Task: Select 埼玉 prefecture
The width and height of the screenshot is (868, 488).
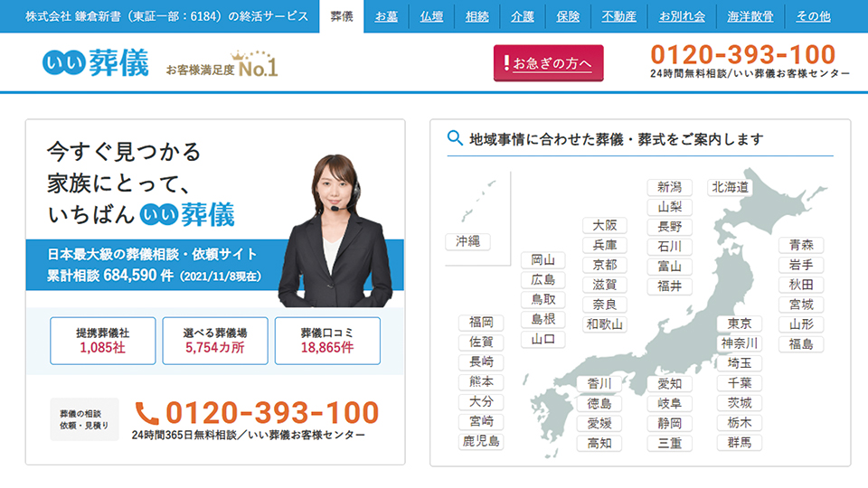Action: 740,363
